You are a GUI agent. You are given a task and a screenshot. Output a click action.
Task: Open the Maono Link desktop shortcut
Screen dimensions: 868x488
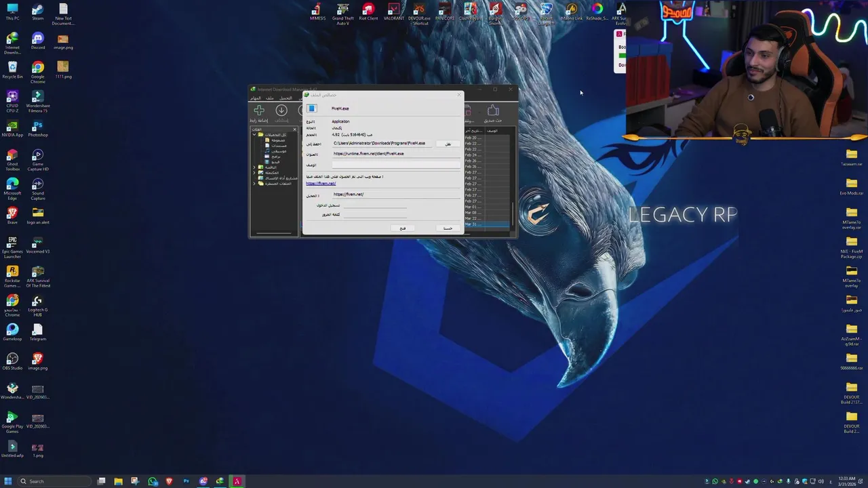[572, 12]
